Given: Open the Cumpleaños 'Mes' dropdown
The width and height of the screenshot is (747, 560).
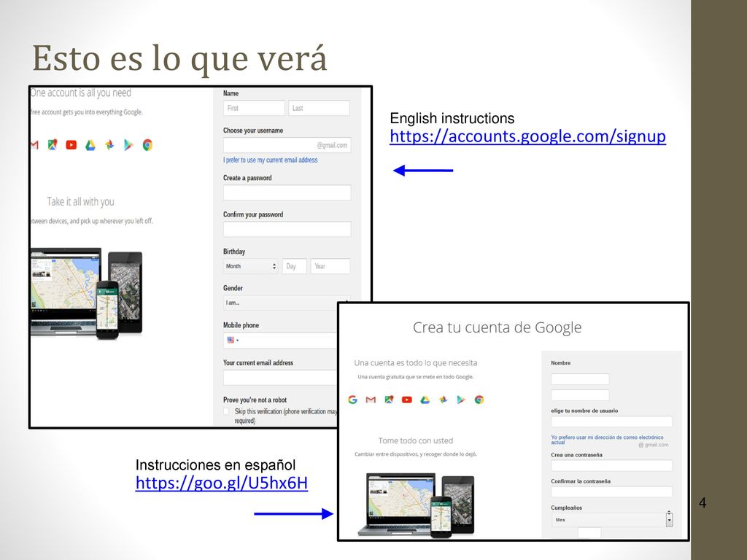Looking at the screenshot, I should click(612, 519).
